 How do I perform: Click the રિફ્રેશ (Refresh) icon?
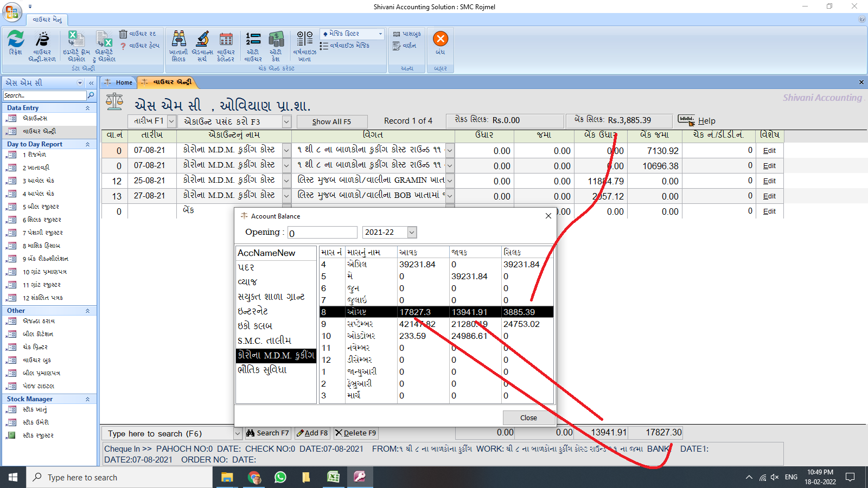tap(15, 42)
